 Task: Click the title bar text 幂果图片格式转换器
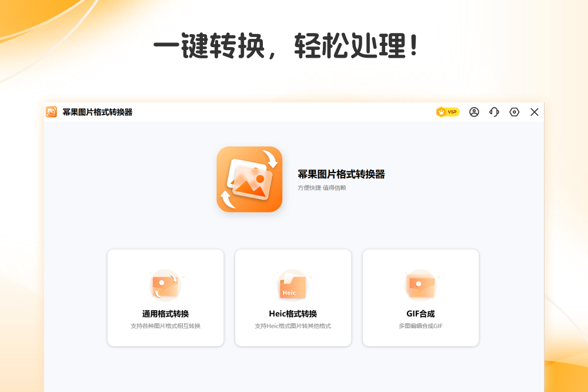click(98, 112)
